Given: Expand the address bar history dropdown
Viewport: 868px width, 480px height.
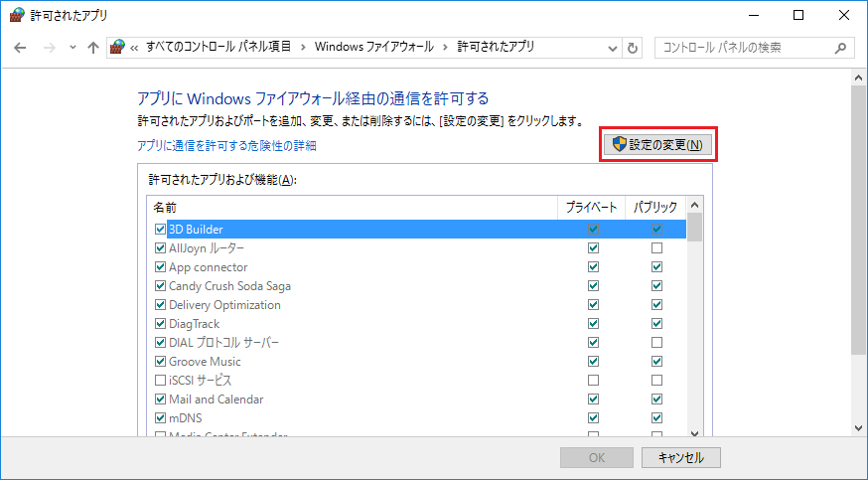Looking at the screenshot, I should [612, 48].
